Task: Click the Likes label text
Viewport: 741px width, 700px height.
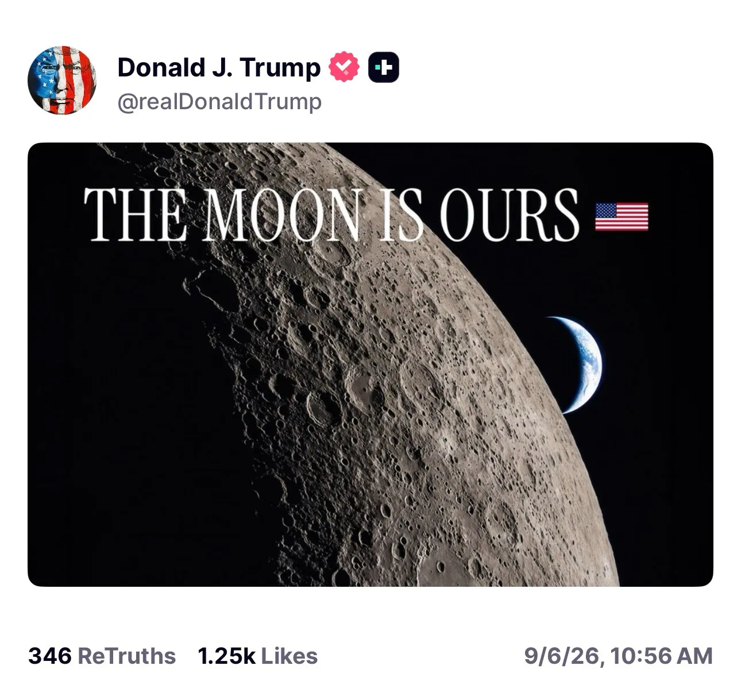Action: point(290,656)
